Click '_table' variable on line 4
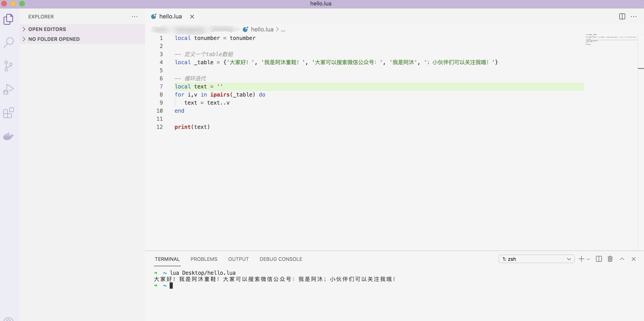This screenshot has height=321, width=644. [x=204, y=62]
